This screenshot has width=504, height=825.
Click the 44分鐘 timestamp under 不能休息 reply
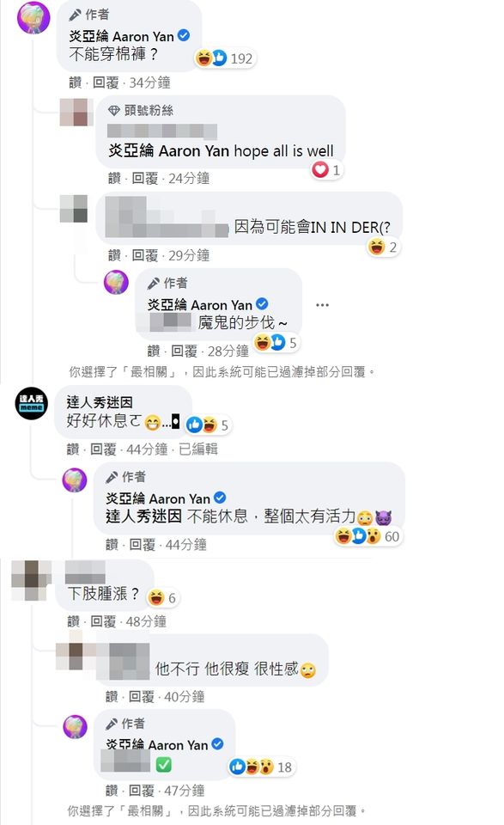pos(186,545)
